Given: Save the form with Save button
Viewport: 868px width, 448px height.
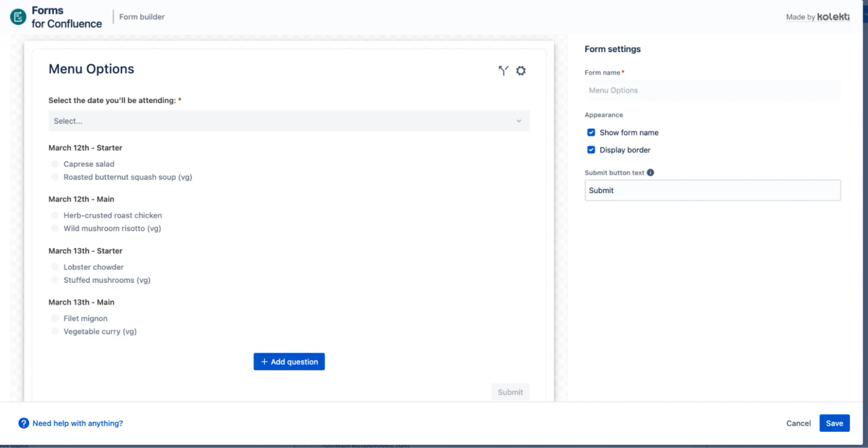Looking at the screenshot, I should pos(835,423).
